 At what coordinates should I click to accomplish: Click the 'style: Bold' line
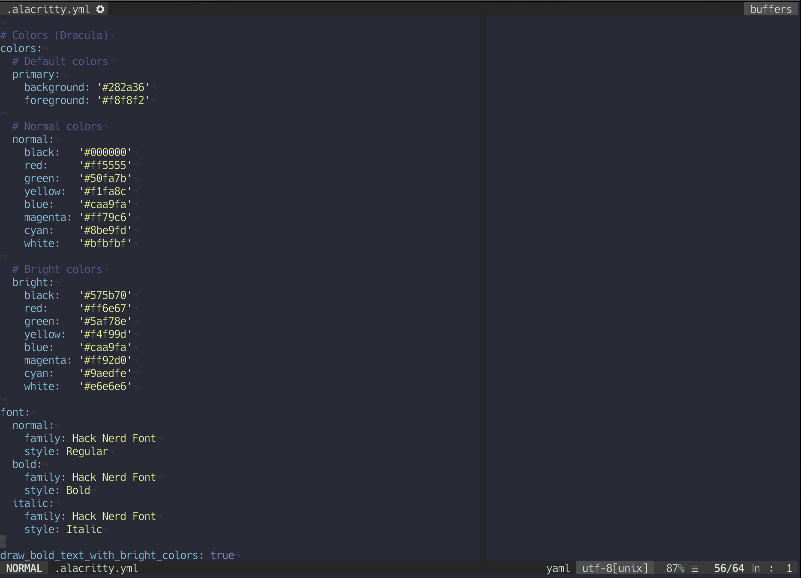[57, 491]
